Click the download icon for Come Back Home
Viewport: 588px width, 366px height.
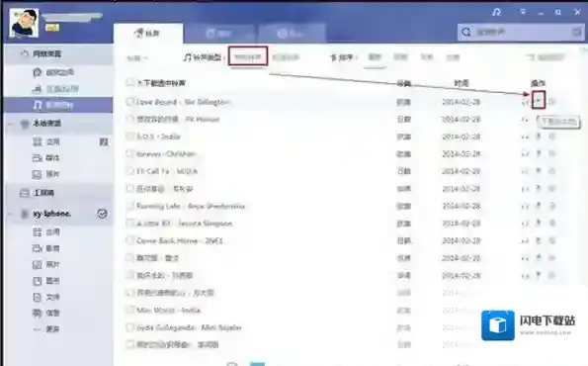pyautogui.click(x=539, y=240)
